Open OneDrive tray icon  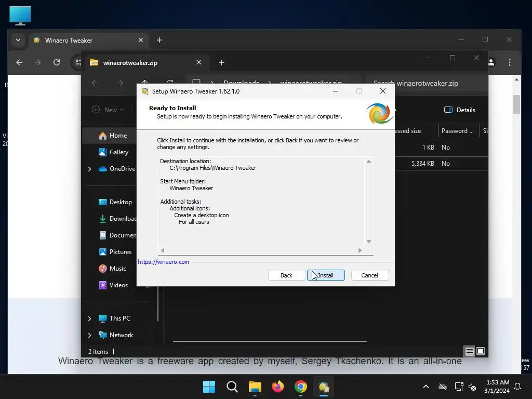pyautogui.click(x=443, y=387)
